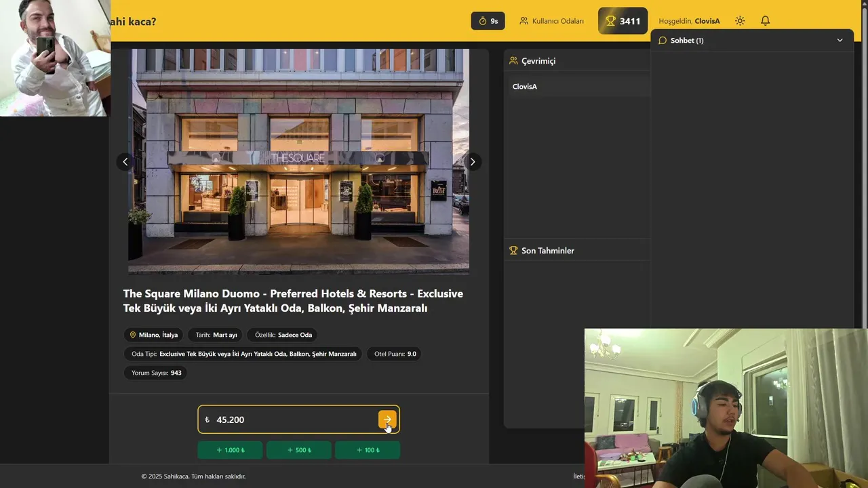868x488 pixels.
Task: Click the hotel title The Square Milano Duomo
Action: click(293, 301)
